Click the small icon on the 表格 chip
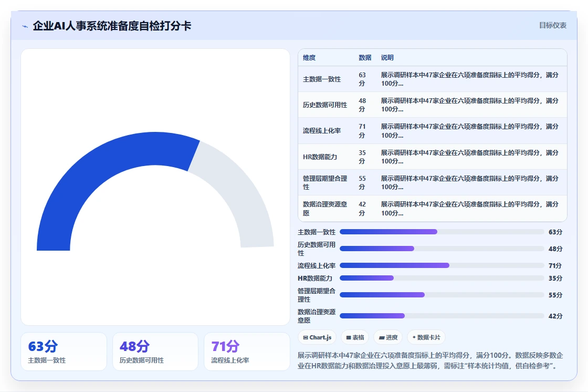This screenshot has height=392, width=588. [349, 337]
